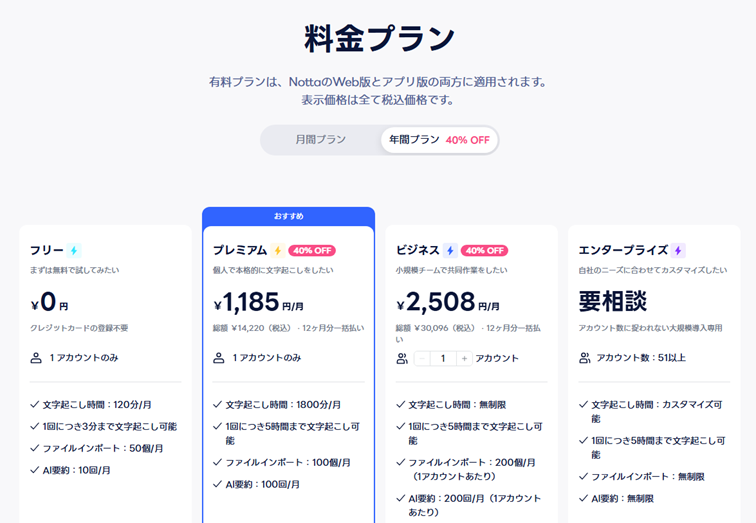Increase the ビジネス account count with plus
Image resolution: width=756 pixels, height=523 pixels.
tap(464, 358)
